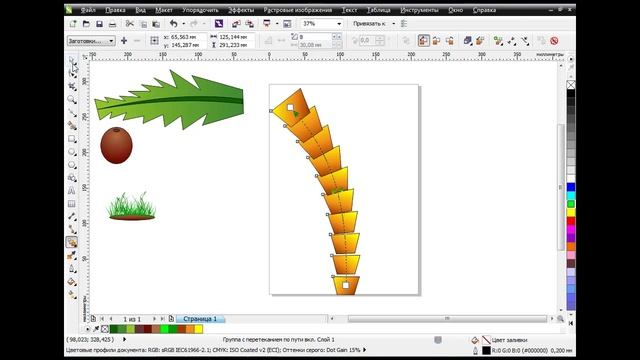Go to the previous page arrow
Image resolution: width=640 pixels, height=360 pixels.
point(111,319)
